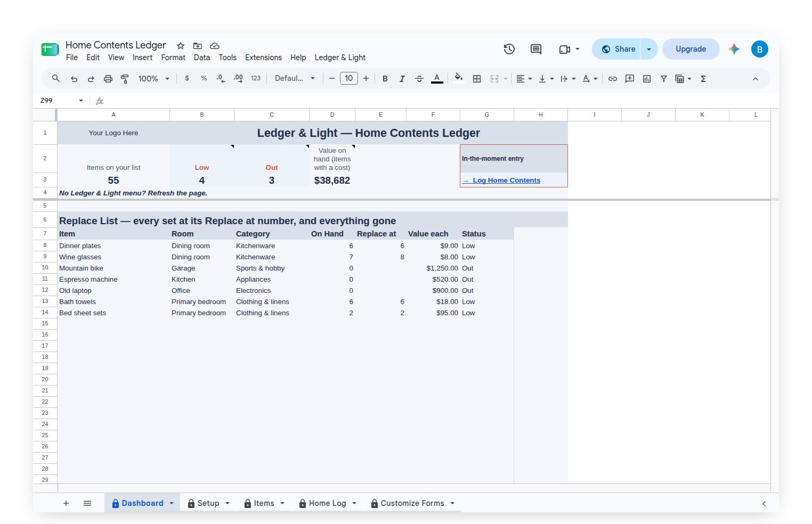The width and height of the screenshot is (812, 524).
Task: Print the spreadsheet with the printer icon
Action: (108, 79)
